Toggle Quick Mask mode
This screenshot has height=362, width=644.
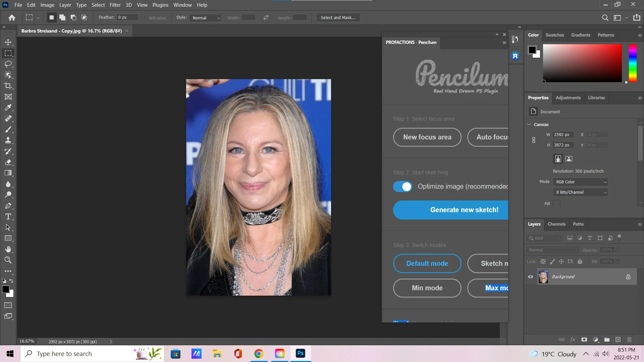(x=8, y=305)
